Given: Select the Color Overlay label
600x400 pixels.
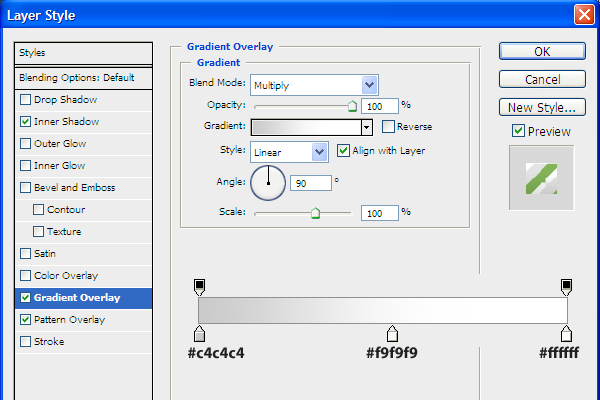Looking at the screenshot, I should click(66, 276).
